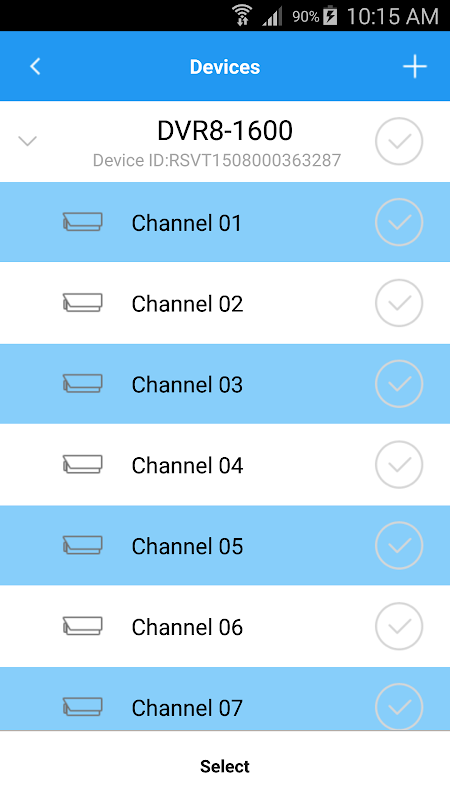The height and width of the screenshot is (800, 450).
Task: Toggle the Channel 02 checkmark
Action: click(399, 303)
